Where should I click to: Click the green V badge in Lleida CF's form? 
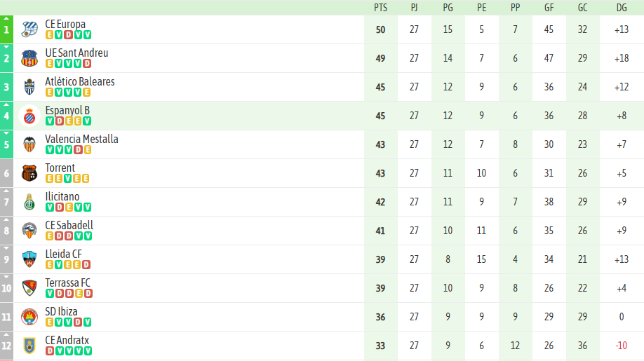point(59,265)
